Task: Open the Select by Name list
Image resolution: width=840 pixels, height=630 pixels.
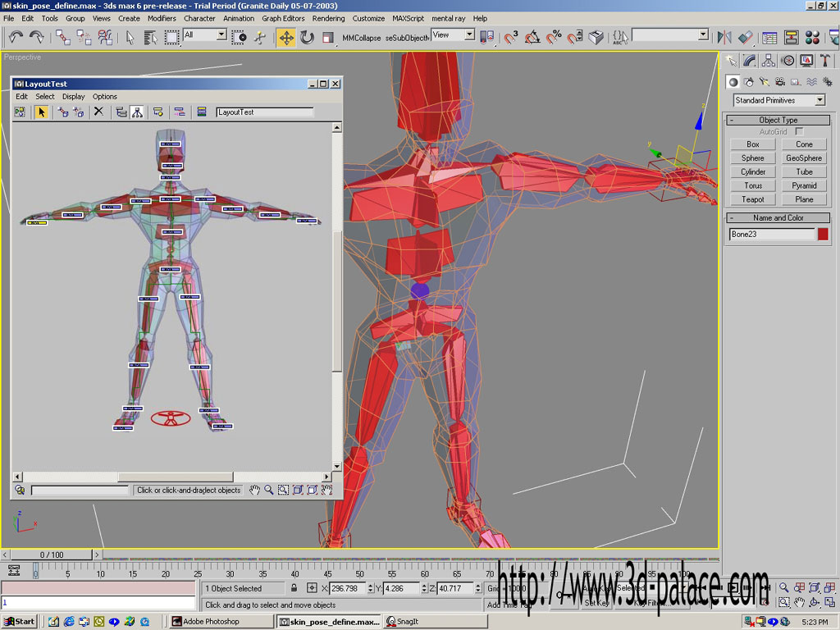Action: tap(151, 37)
